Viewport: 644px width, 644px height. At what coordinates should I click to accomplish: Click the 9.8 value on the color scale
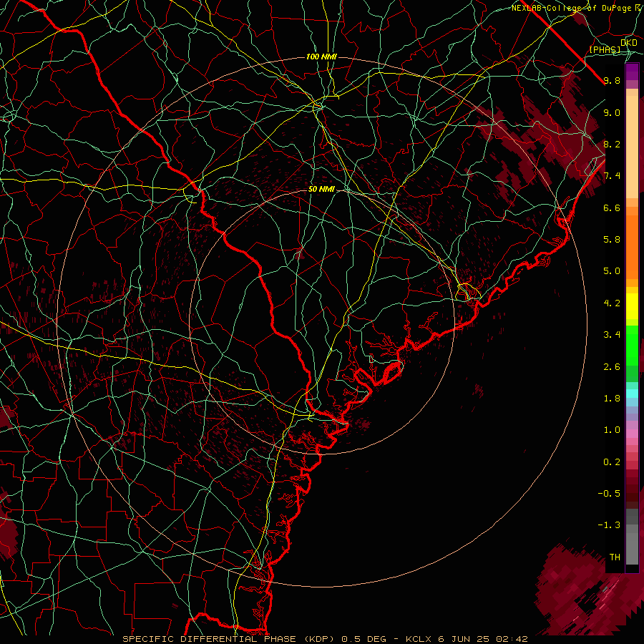click(x=612, y=80)
